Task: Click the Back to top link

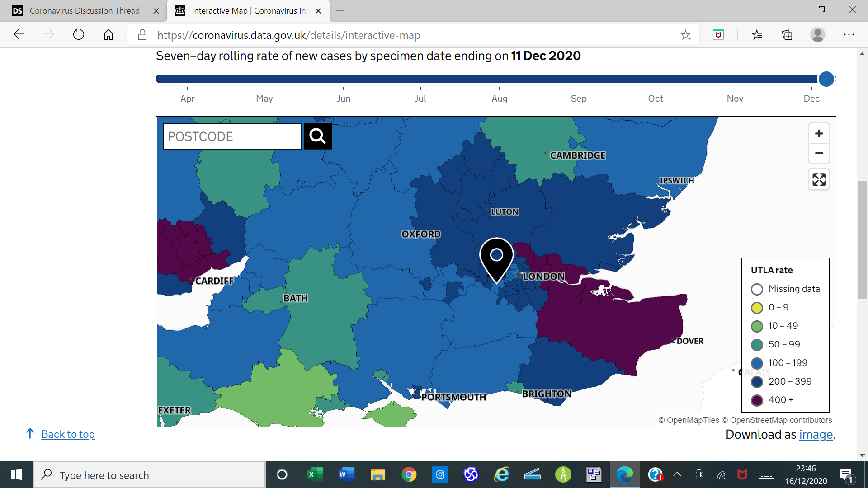Action: pos(68,434)
